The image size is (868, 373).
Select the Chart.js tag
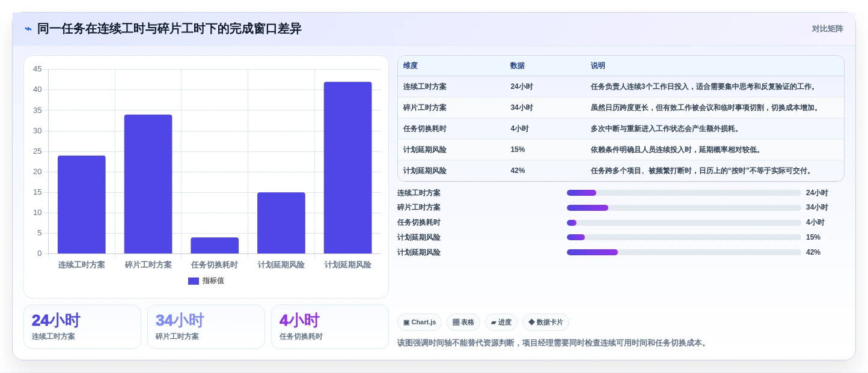pos(420,323)
